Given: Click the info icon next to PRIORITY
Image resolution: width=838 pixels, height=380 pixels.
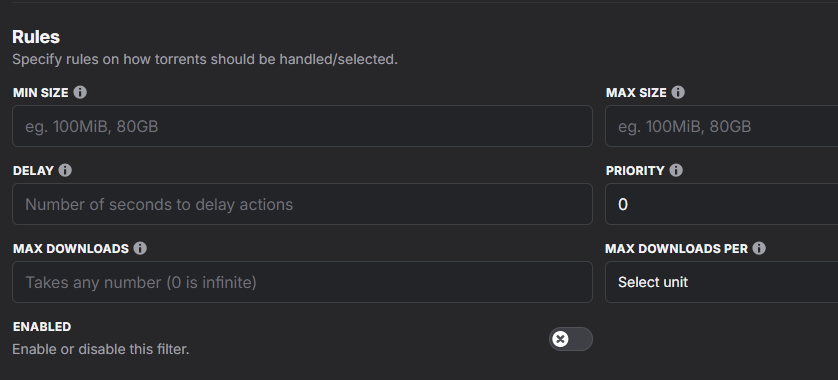Looking at the screenshot, I should (676, 170).
